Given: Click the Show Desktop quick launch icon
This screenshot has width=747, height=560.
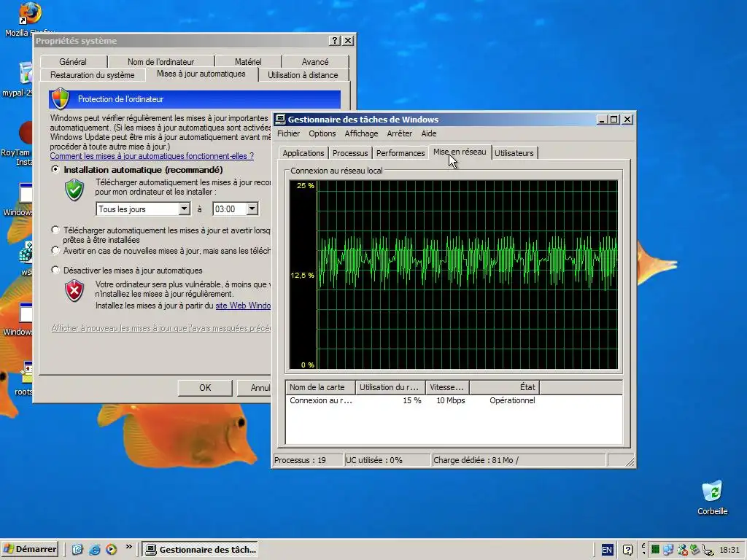Looking at the screenshot, I should (77, 550).
